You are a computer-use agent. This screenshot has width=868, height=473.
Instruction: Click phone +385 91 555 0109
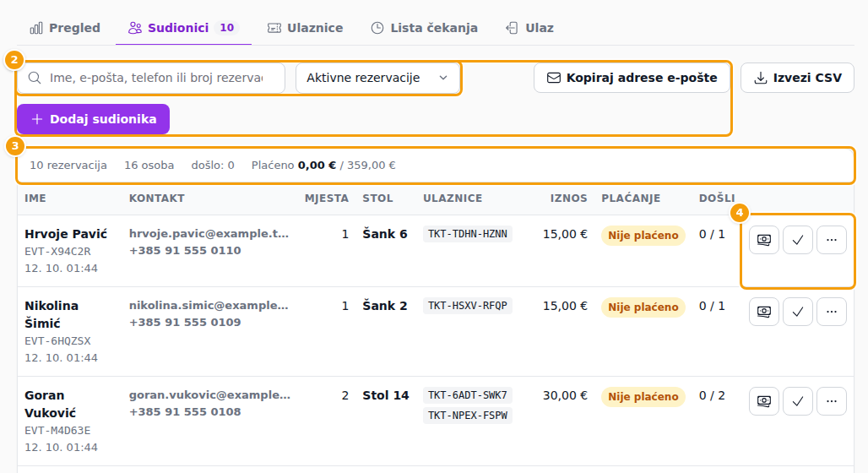[185, 323]
